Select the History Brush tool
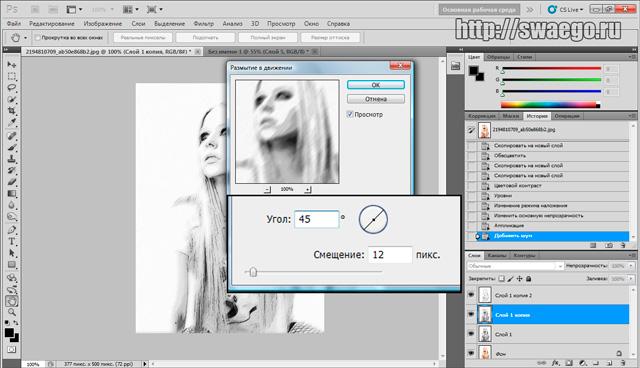 11,170
